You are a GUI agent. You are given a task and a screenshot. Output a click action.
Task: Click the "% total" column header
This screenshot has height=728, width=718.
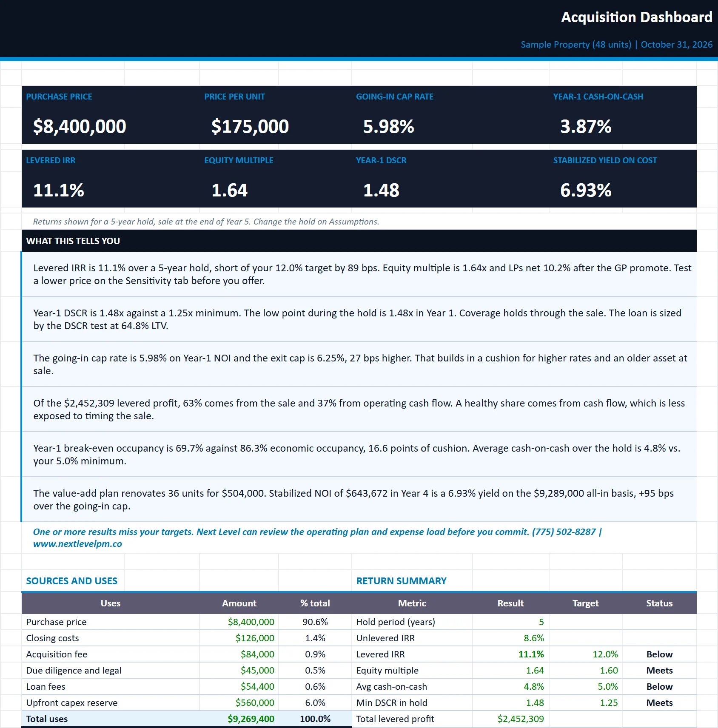(315, 603)
